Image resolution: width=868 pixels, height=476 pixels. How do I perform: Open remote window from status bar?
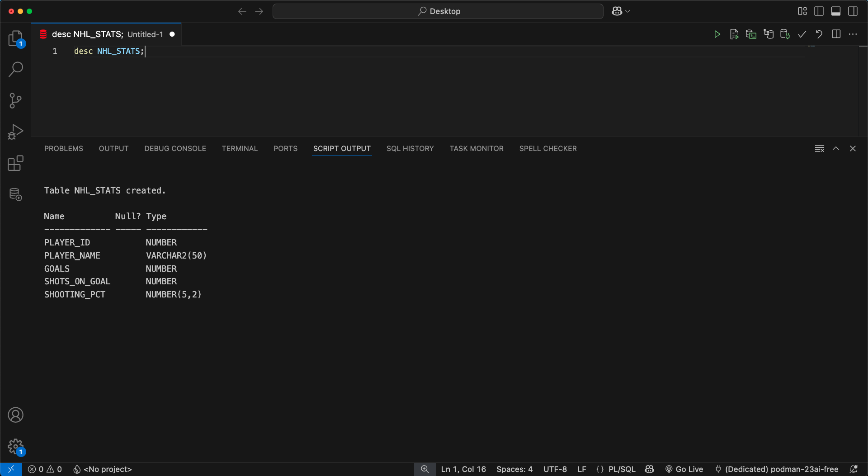tap(11, 469)
